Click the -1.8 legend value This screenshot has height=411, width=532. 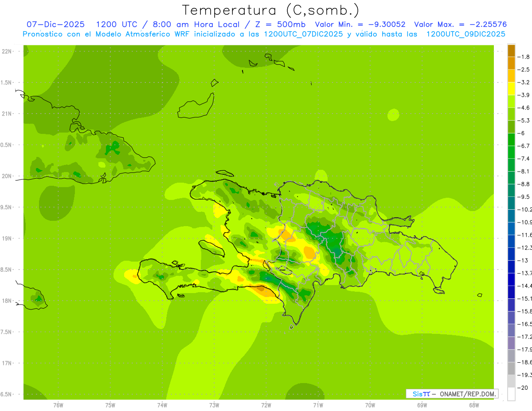click(524, 57)
